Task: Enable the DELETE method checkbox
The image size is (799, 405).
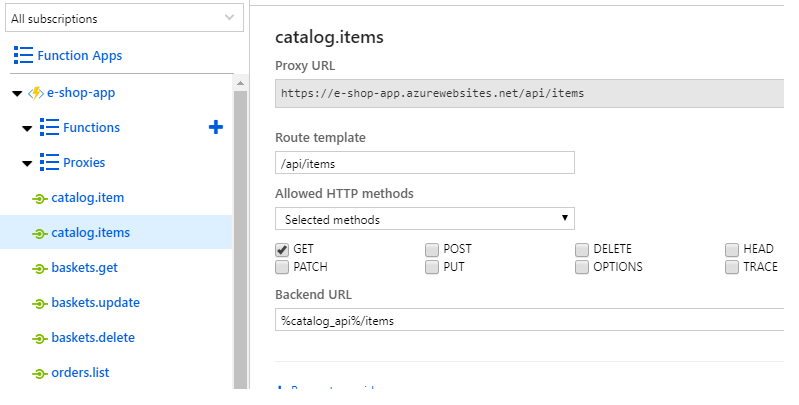Action: [582, 249]
